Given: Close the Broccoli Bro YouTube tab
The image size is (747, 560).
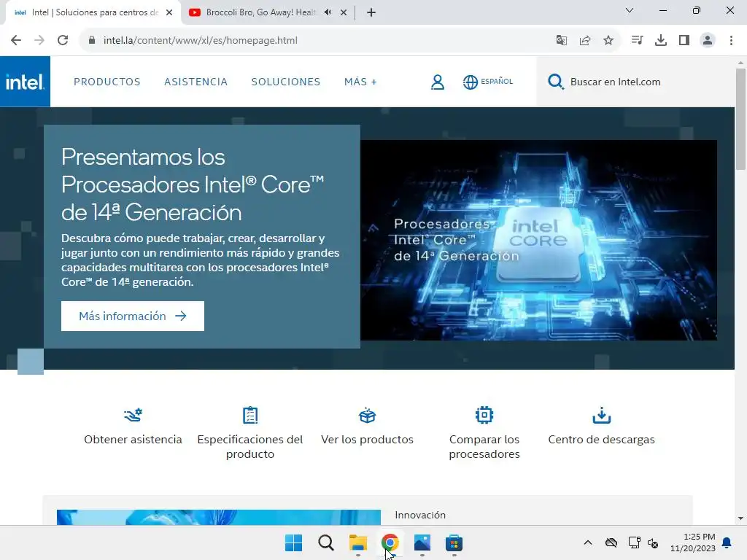Looking at the screenshot, I should [x=344, y=12].
